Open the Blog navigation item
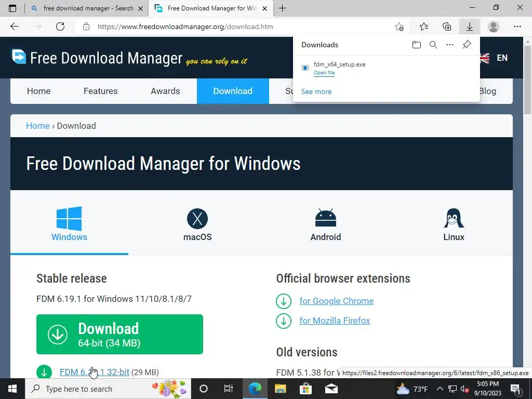This screenshot has height=399, width=532. click(x=487, y=91)
